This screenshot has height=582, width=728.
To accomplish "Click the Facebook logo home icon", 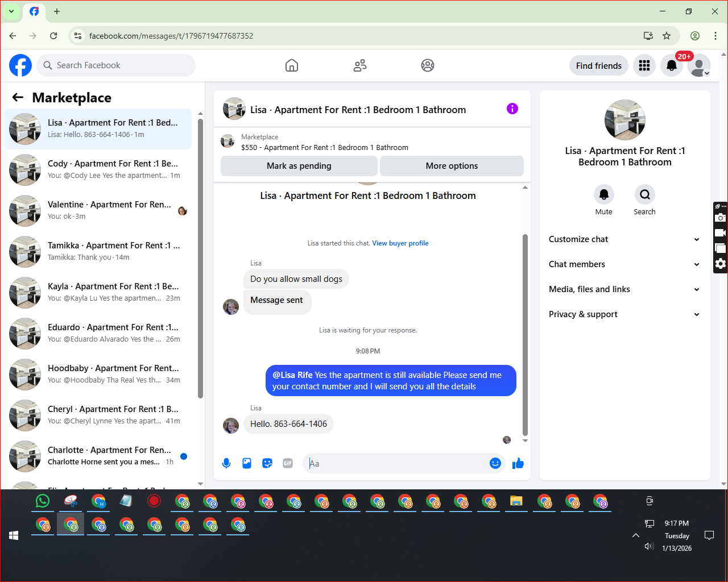I will (20, 65).
